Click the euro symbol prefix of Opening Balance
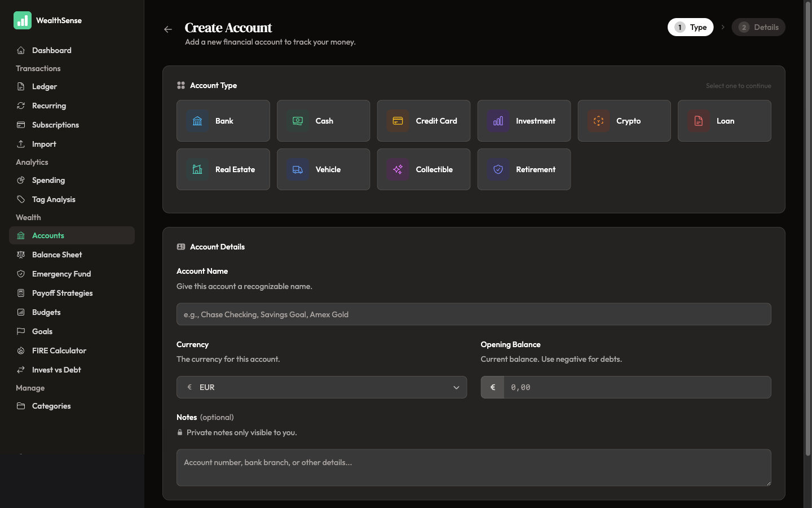812x508 pixels. (492, 387)
